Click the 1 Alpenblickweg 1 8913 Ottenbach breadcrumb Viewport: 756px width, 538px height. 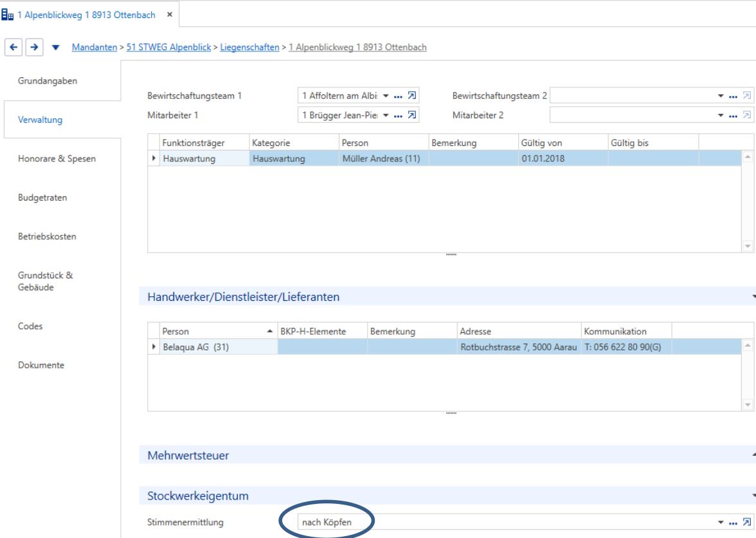(357, 48)
